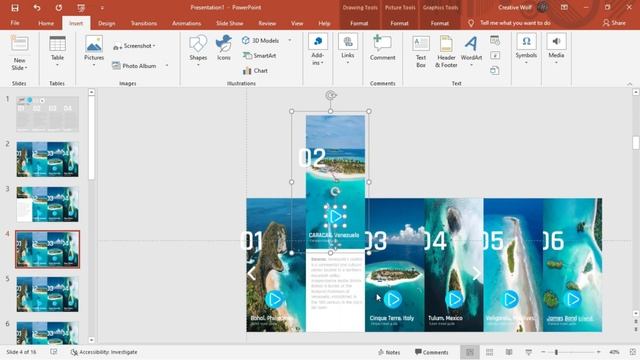640x360 pixels.
Task: Switch to the View tab
Action: (x=297, y=23)
